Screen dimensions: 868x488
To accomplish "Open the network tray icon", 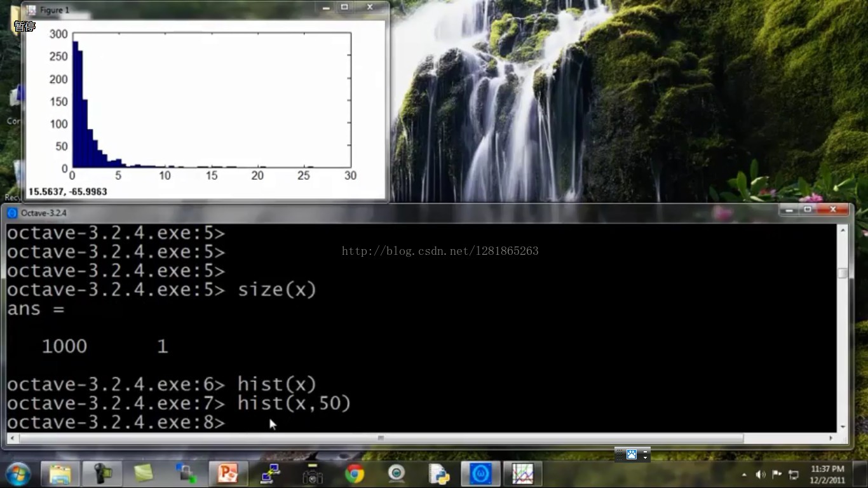I will 794,475.
